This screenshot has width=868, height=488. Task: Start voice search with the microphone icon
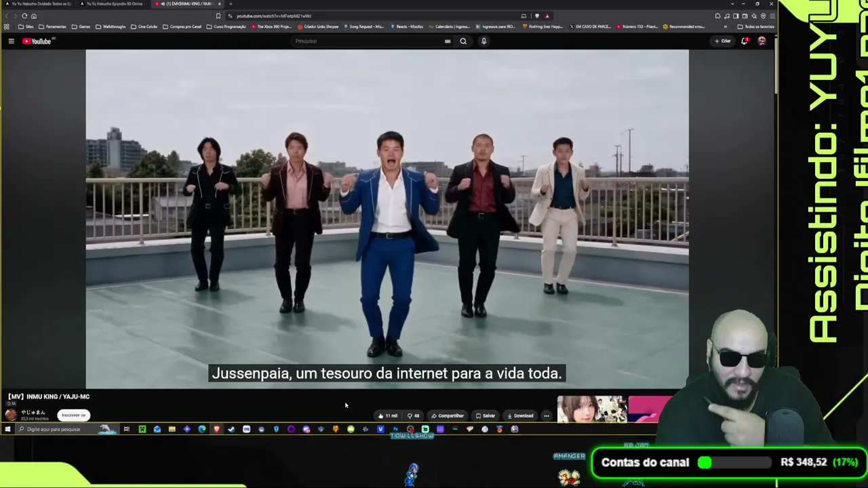pos(484,41)
